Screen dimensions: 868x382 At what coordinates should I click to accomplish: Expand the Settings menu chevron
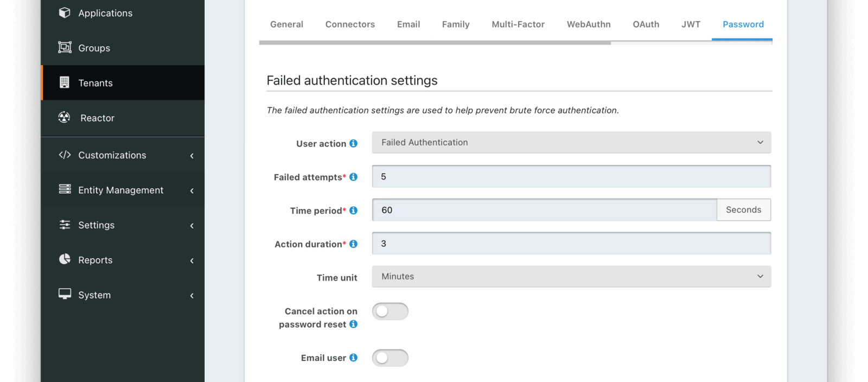192,226
